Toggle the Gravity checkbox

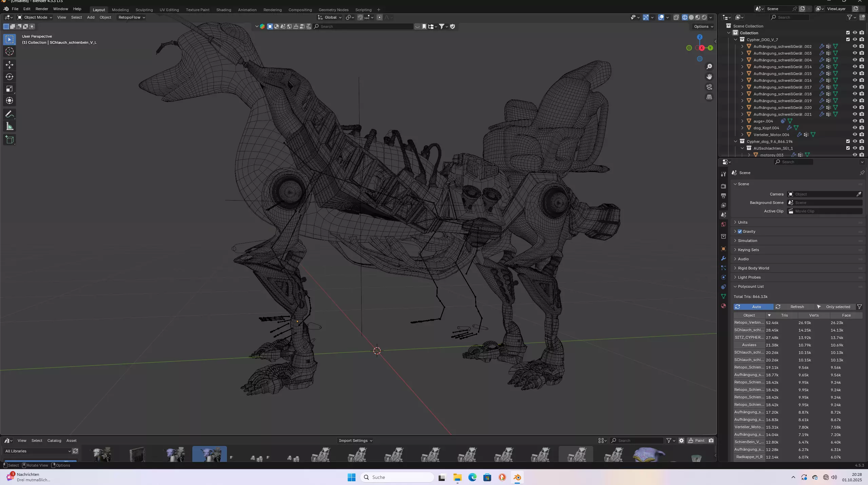point(740,231)
